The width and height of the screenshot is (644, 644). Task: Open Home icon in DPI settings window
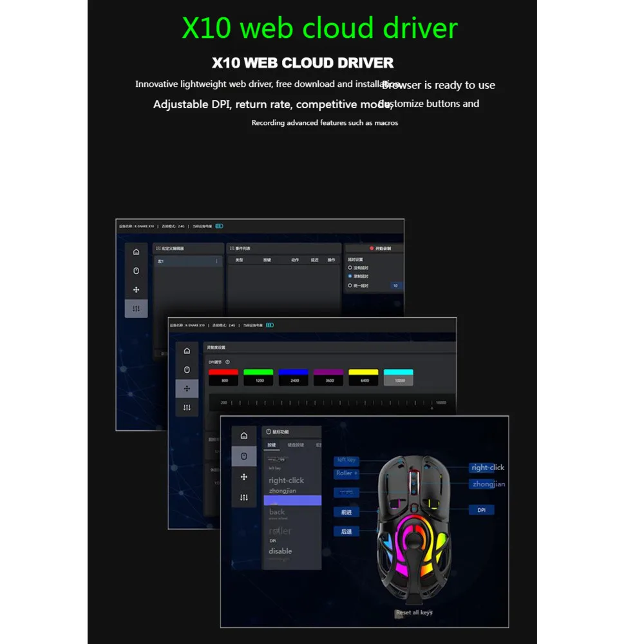point(187,351)
